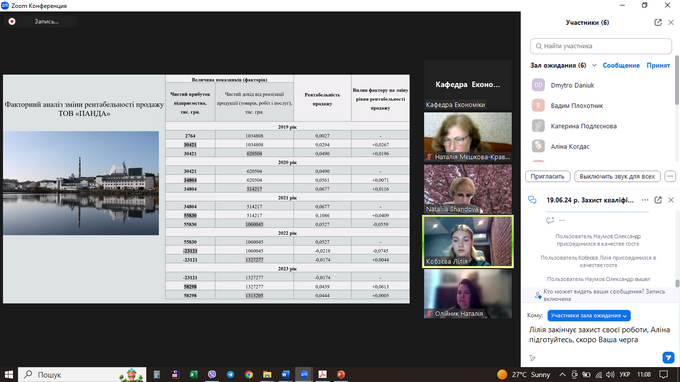This screenshot has height=382, width=680.
Task: Show hidden system tray icons
Action: click(x=562, y=375)
